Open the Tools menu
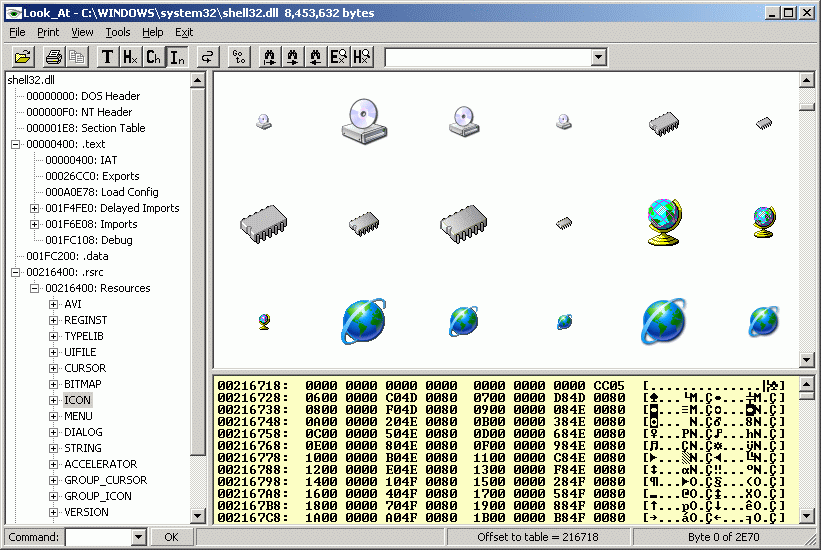This screenshot has height=550, width=821. (118, 32)
